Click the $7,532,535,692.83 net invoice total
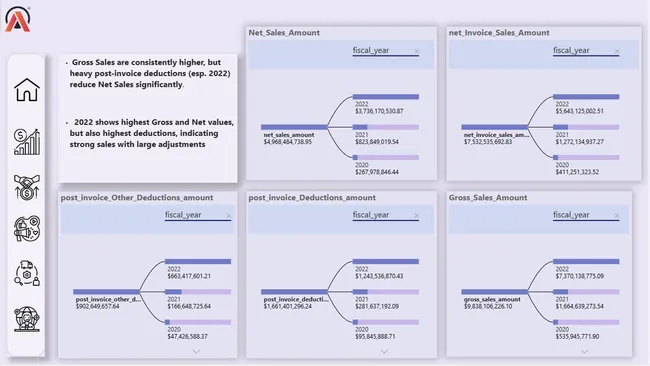The height and width of the screenshot is (366, 650). [x=488, y=142]
